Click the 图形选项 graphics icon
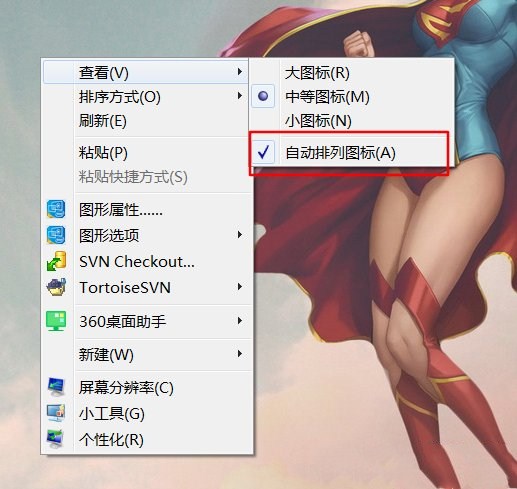Image resolution: width=517 pixels, height=489 pixels. (x=56, y=235)
